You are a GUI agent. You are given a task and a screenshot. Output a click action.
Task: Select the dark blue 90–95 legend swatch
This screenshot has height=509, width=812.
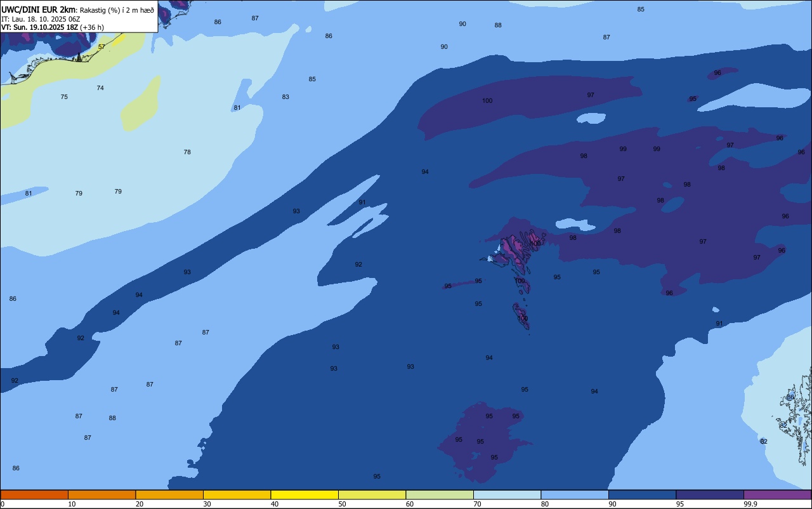pos(642,494)
